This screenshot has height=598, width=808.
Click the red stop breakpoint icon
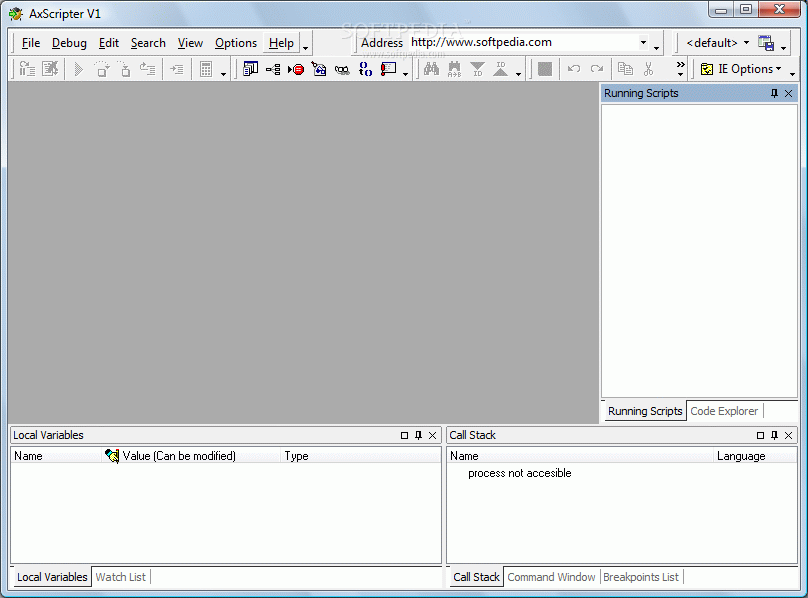296,70
